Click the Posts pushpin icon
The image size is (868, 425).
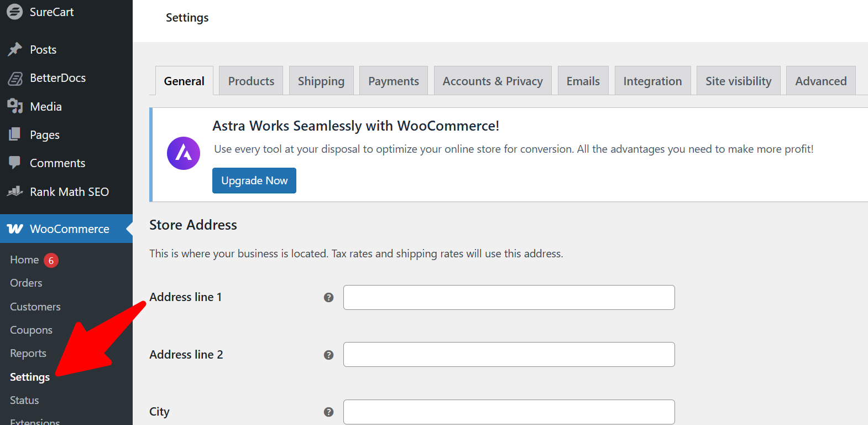[15, 49]
